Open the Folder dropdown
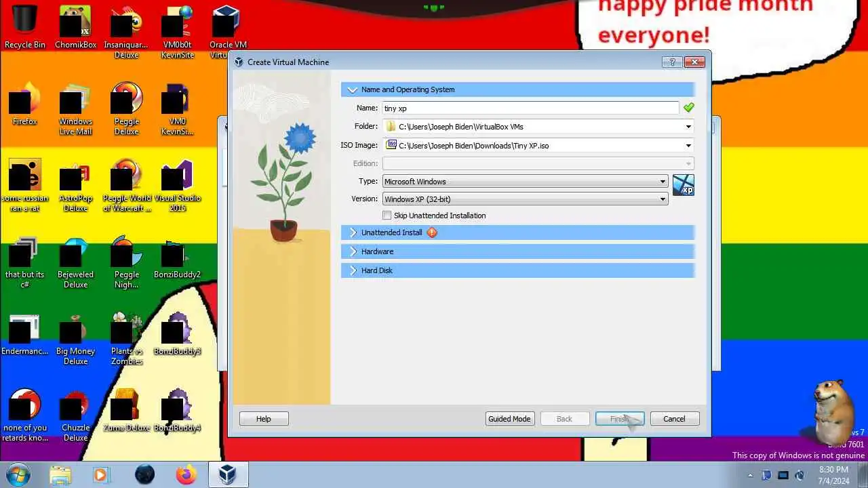Viewport: 868px width, 488px height. pyautogui.click(x=688, y=127)
